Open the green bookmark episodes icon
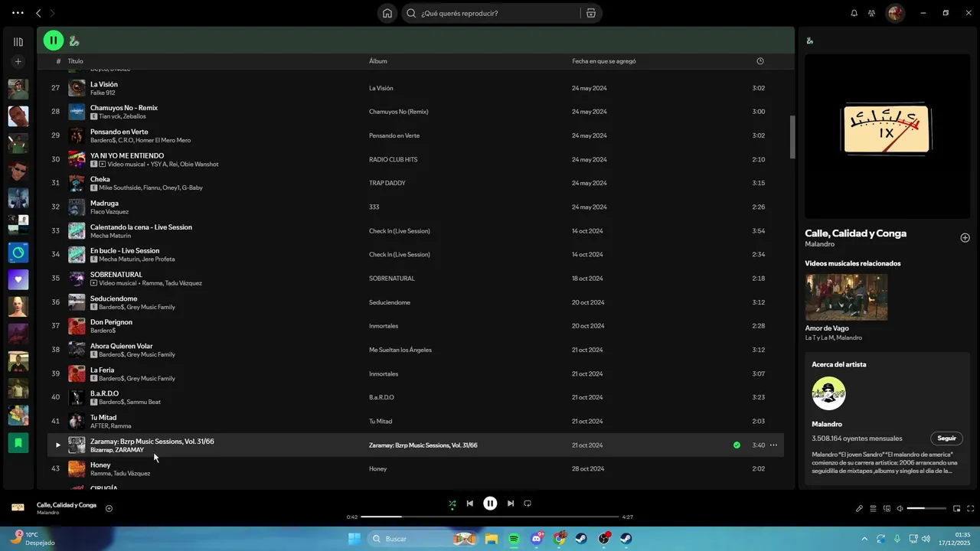This screenshot has height=551, width=980. tap(18, 443)
